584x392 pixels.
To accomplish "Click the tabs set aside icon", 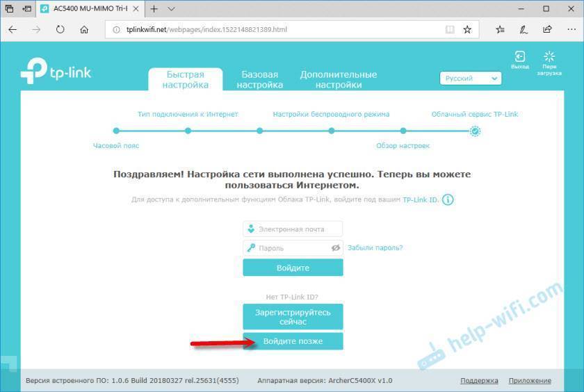I will (9, 8).
